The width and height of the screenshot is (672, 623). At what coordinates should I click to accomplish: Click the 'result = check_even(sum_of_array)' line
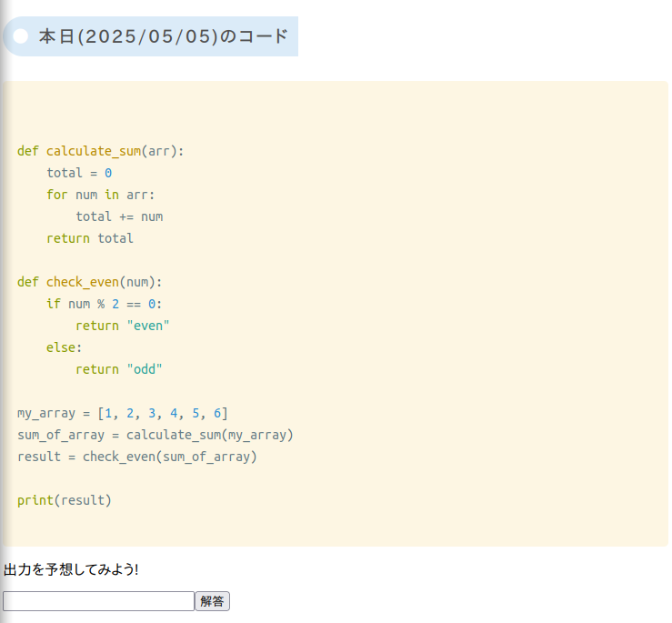click(x=137, y=457)
